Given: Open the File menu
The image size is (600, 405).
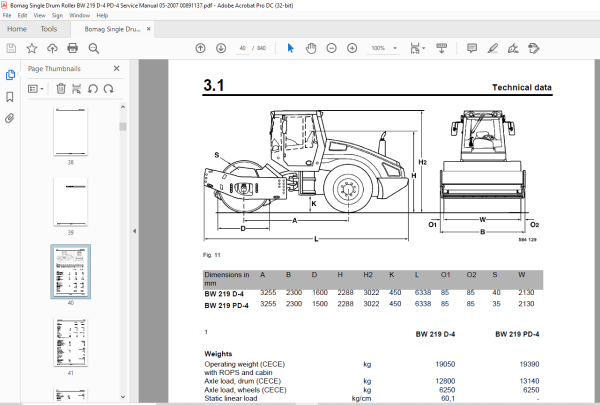Looking at the screenshot, I should tap(7, 15).
